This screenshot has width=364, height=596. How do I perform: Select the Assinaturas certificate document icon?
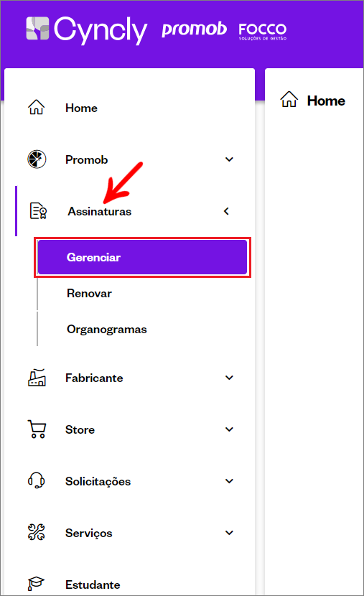[x=38, y=210]
